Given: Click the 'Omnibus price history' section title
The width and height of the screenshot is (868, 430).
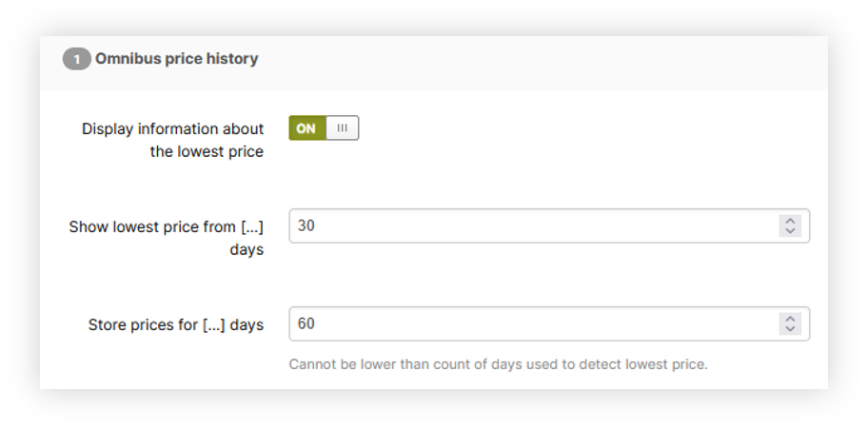Looking at the screenshot, I should [176, 59].
